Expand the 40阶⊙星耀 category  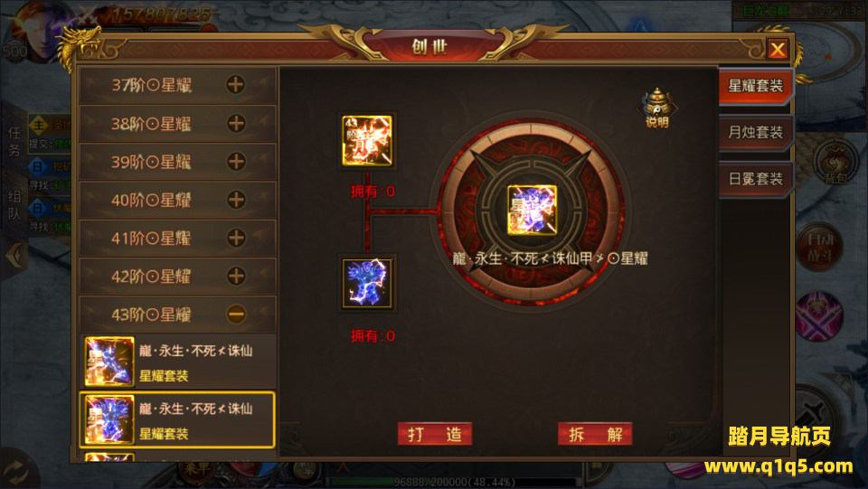178,200
